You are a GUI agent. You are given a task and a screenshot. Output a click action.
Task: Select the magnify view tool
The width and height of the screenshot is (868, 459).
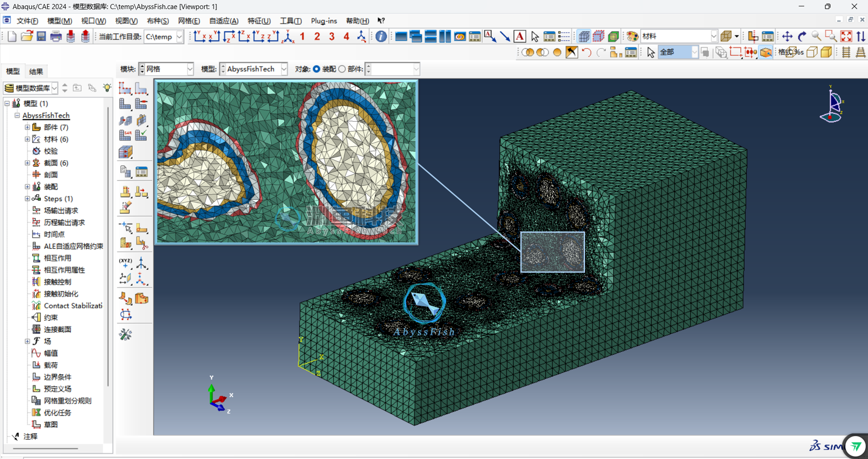(816, 36)
